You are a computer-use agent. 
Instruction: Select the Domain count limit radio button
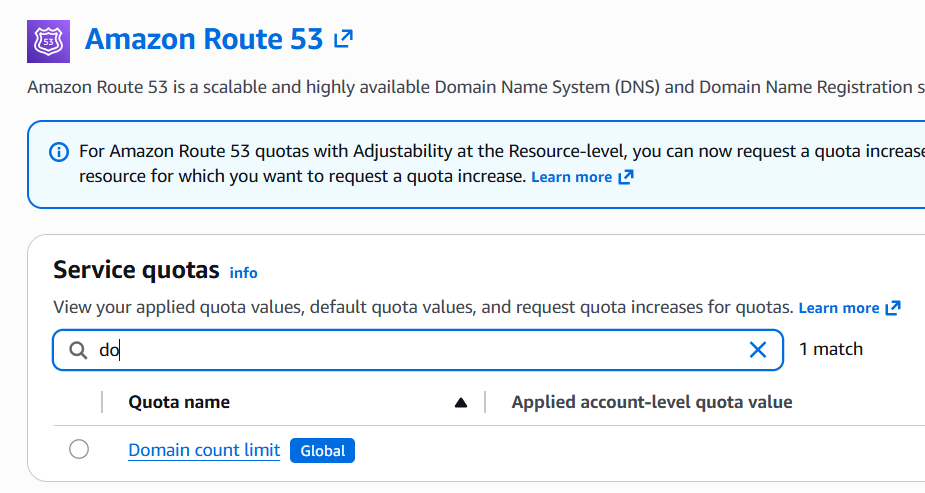click(79, 450)
